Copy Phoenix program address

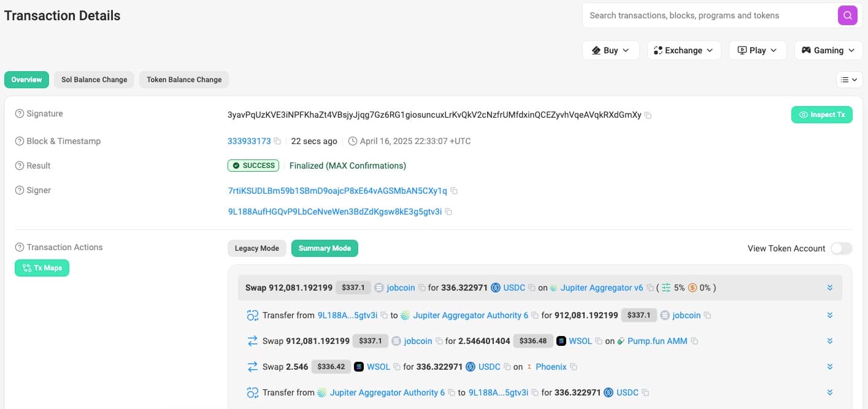(574, 367)
